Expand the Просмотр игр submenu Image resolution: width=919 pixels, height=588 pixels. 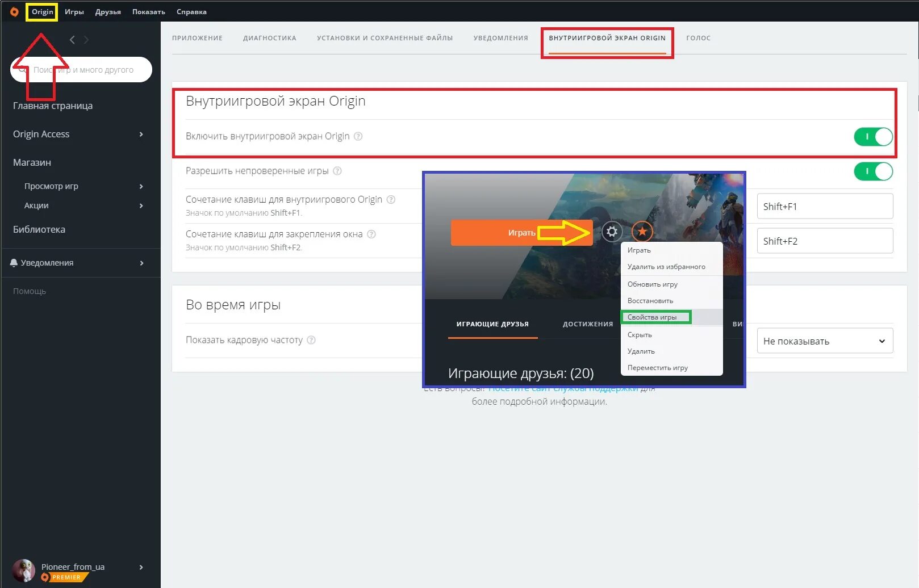141,186
